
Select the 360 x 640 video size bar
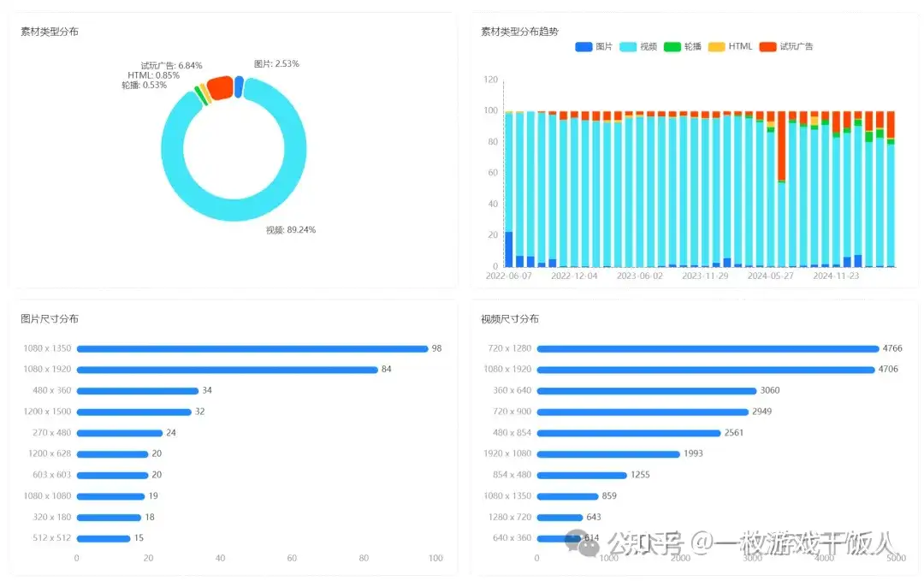point(647,391)
